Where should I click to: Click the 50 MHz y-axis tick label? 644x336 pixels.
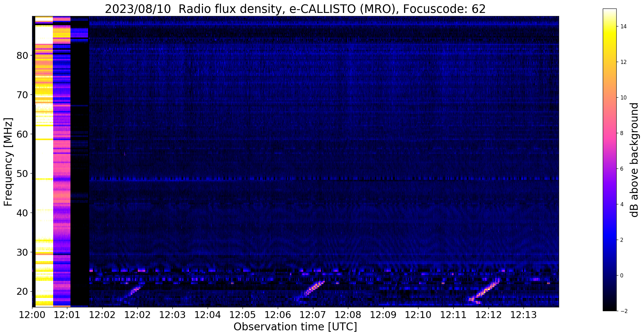22,174
